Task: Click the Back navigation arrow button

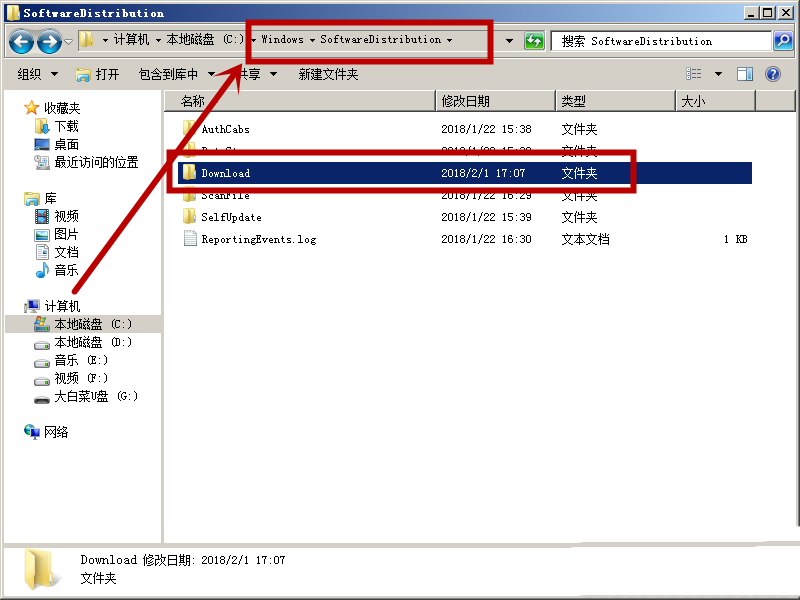Action: pos(22,41)
